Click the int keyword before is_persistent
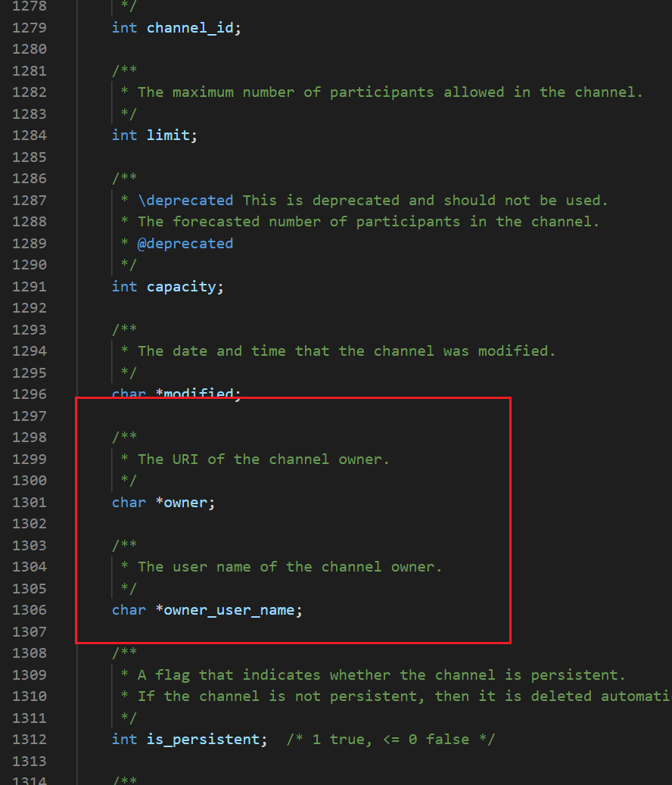The width and height of the screenshot is (672, 785). tap(124, 739)
